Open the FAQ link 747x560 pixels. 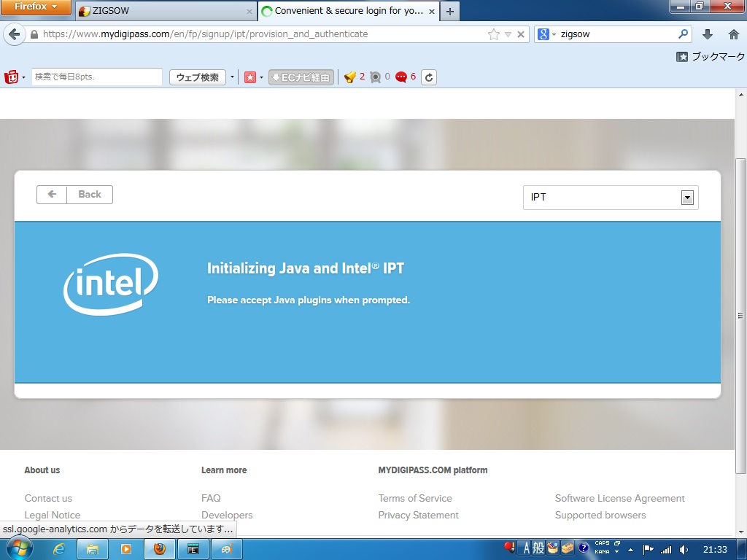click(211, 498)
